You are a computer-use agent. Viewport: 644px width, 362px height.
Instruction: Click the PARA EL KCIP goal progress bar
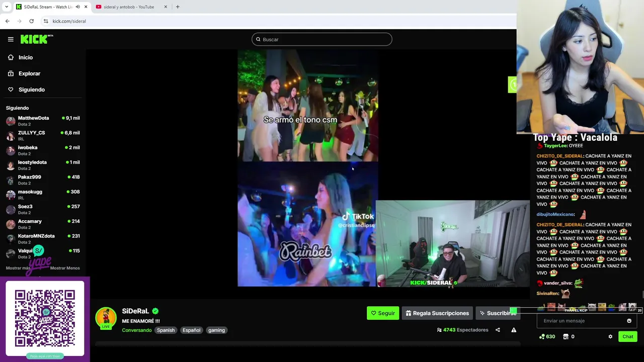click(x=576, y=311)
